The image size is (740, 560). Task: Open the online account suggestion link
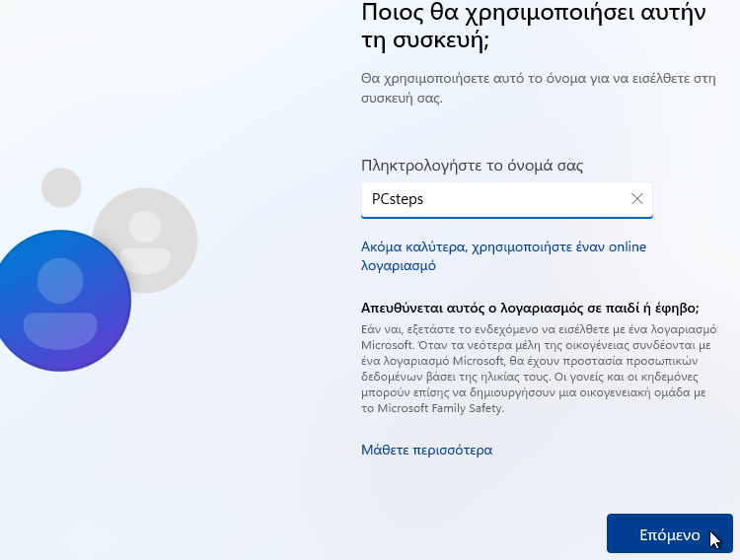tap(503, 256)
